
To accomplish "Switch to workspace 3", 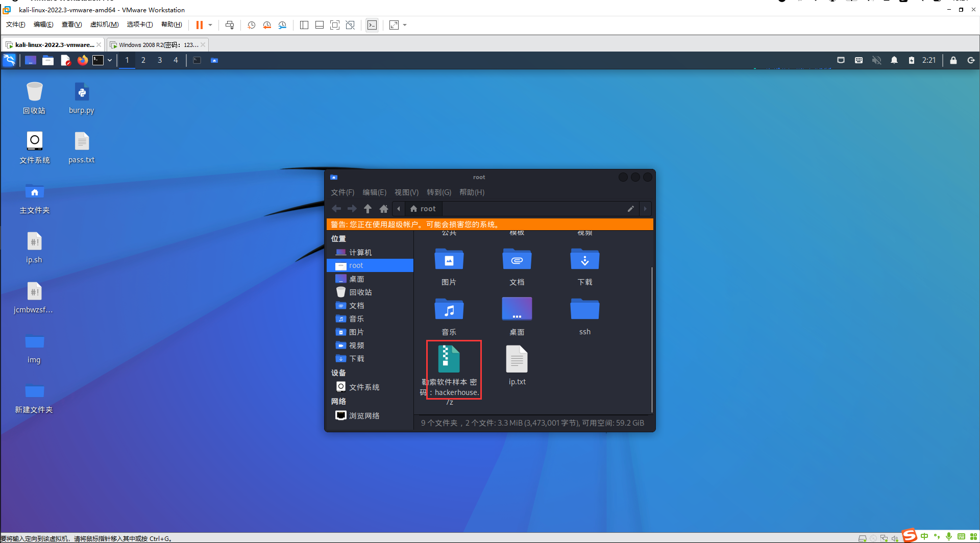I will pyautogui.click(x=160, y=60).
